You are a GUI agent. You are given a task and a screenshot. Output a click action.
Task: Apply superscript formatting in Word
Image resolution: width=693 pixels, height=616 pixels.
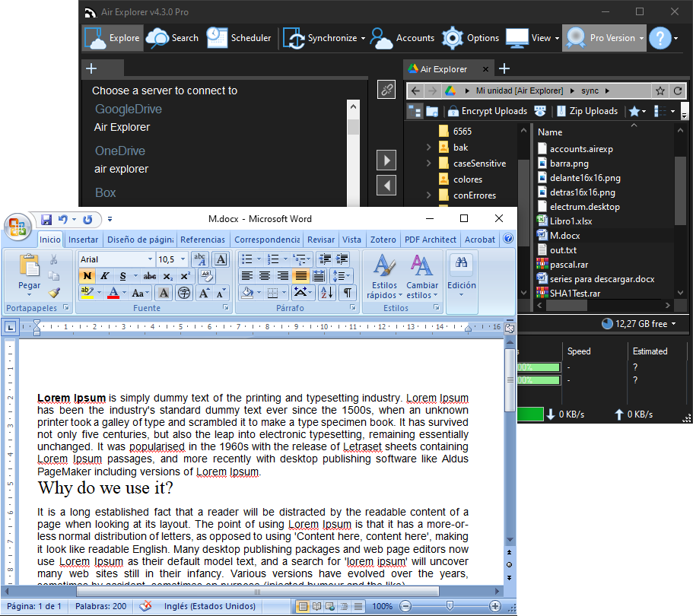[x=185, y=276]
